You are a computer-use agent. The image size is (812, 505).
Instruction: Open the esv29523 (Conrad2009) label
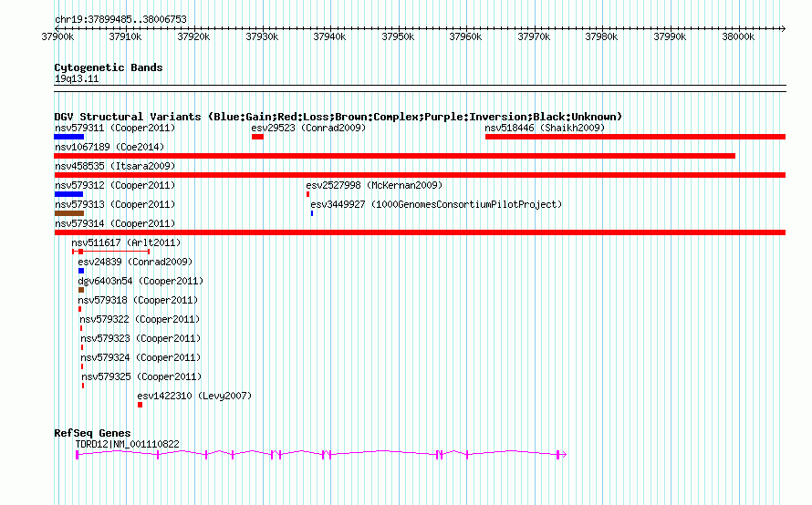[x=308, y=128]
